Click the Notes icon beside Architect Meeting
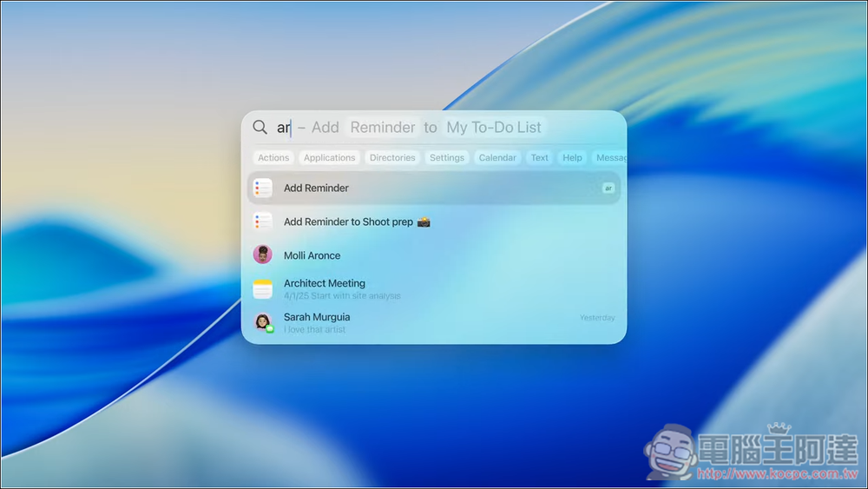 coord(263,289)
